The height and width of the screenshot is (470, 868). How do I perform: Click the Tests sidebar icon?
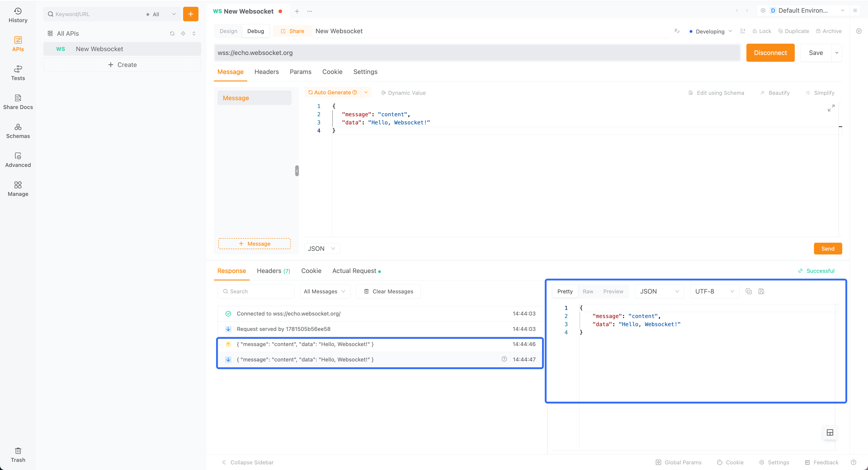[18, 73]
